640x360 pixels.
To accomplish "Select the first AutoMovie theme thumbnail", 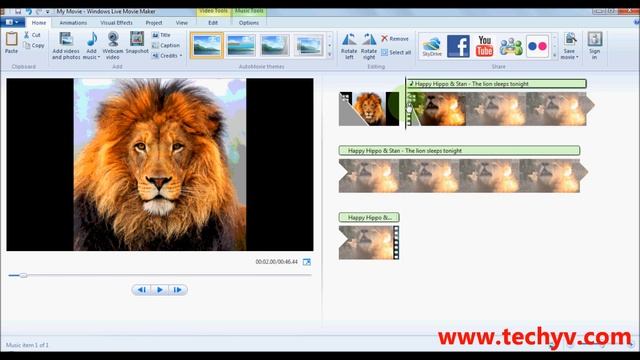I will (207, 45).
